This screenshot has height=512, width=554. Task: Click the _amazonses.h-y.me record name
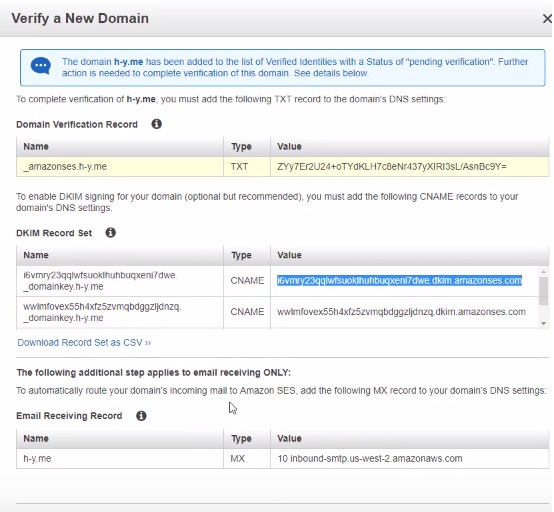65,166
